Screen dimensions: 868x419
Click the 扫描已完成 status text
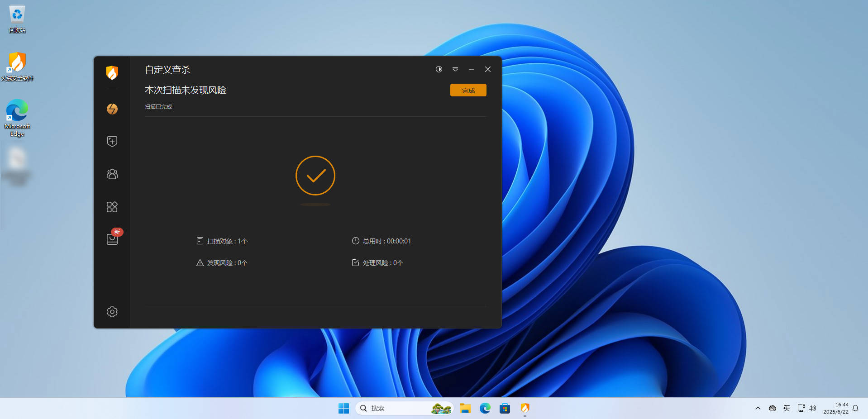(158, 107)
